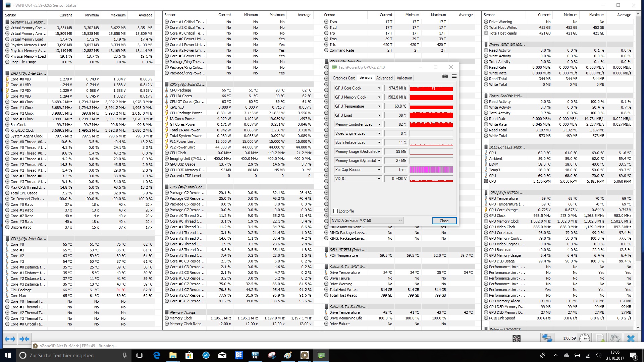Select the 'Memory Timings' sensor group header

coord(239,312)
